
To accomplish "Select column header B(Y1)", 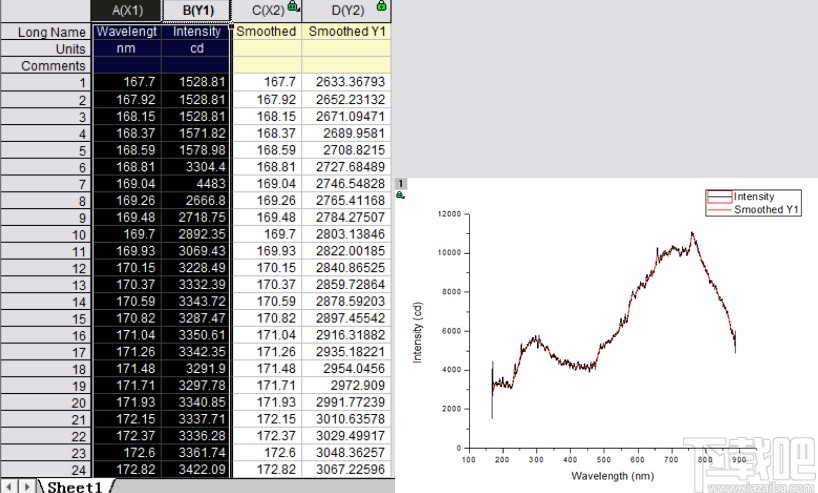I will pyautogui.click(x=197, y=11).
